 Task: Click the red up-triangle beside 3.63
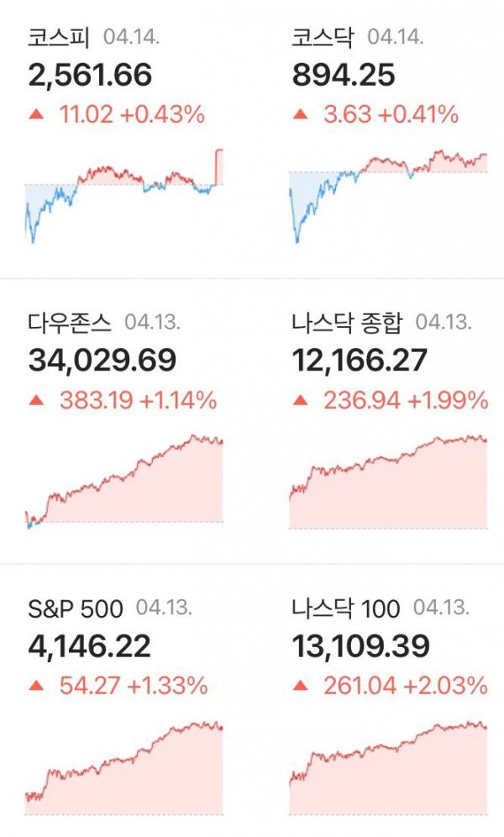(x=300, y=113)
